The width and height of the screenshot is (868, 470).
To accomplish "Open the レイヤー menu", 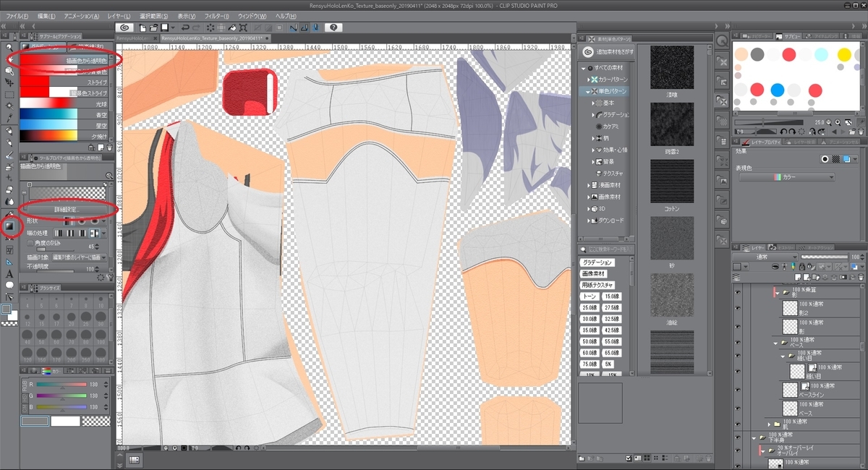I will click(x=118, y=16).
